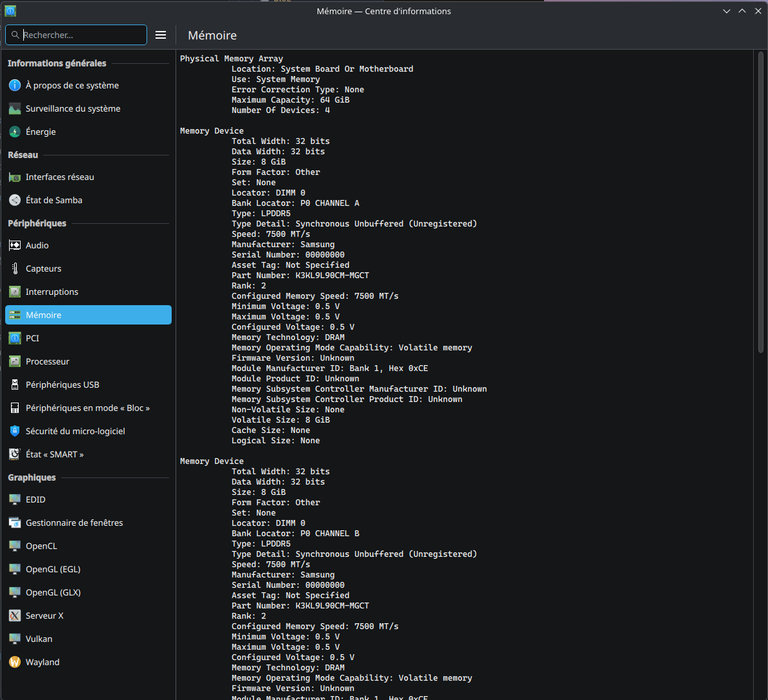768x700 pixels.
Task: Go to État de Samba page
Action: (x=88, y=200)
